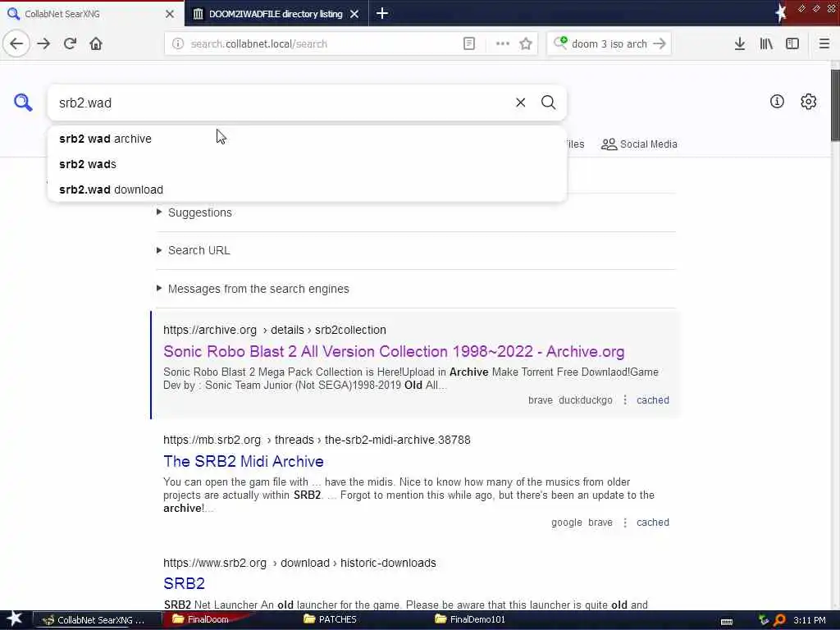The height and width of the screenshot is (630, 840).
Task: Click the www.srb2.org historic-downloads URL
Action: tap(299, 563)
